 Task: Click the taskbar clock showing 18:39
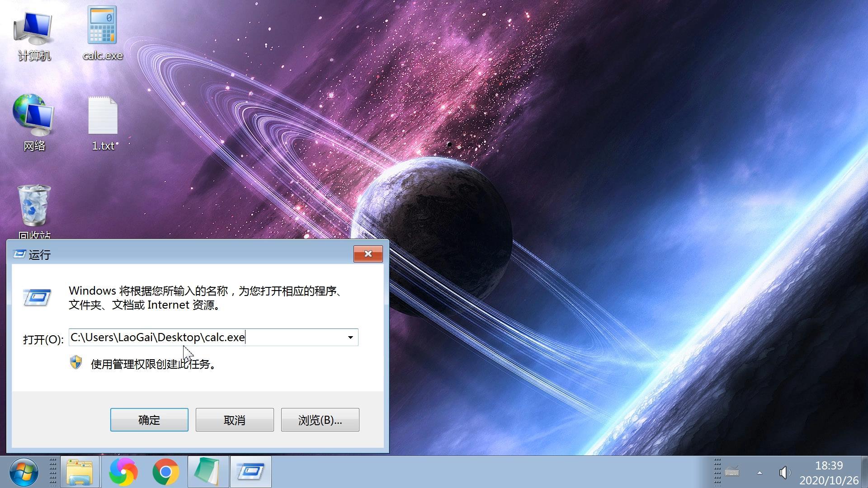[829, 473]
